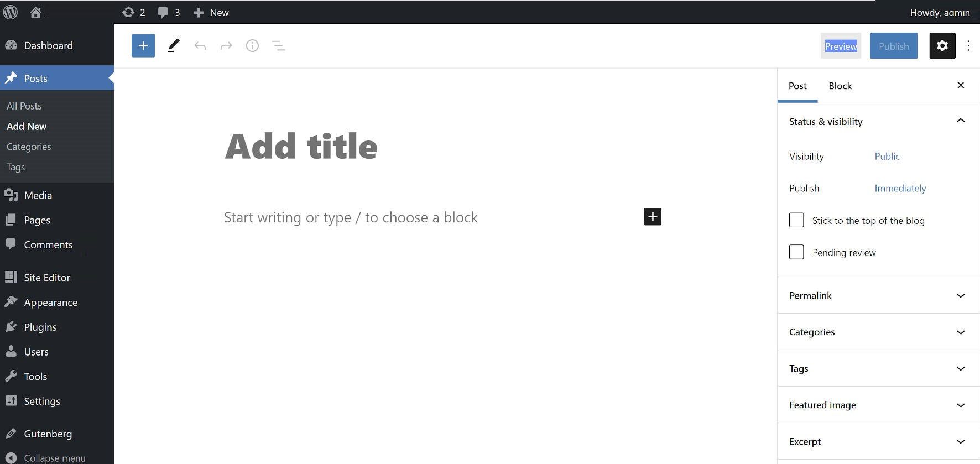
Task: Click the Add title field
Action: click(301, 147)
